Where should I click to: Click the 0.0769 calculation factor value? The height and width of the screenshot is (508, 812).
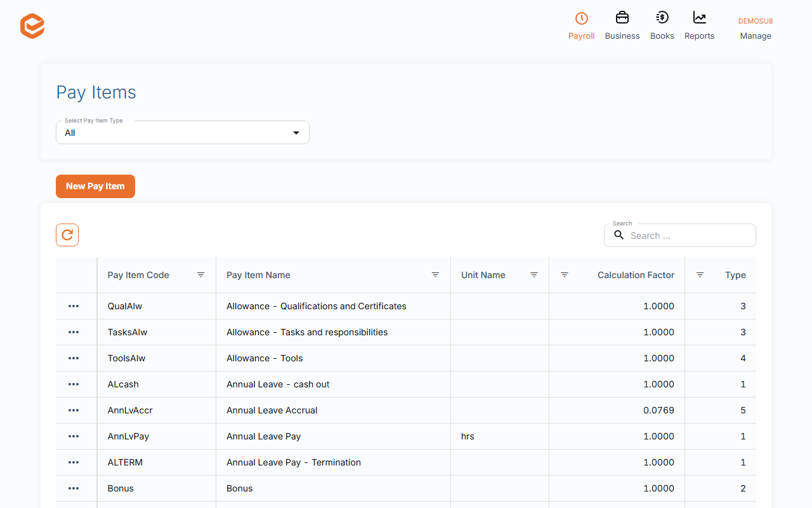658,410
